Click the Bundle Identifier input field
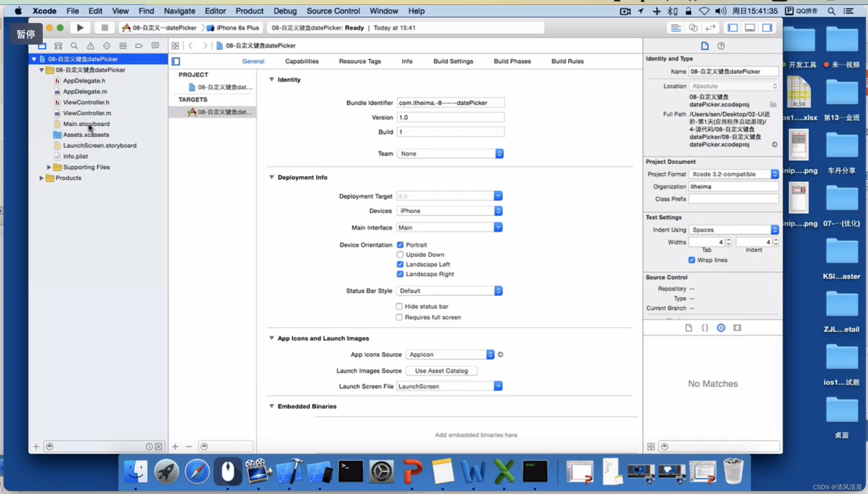Viewport: 868px width, 494px height. click(x=449, y=102)
